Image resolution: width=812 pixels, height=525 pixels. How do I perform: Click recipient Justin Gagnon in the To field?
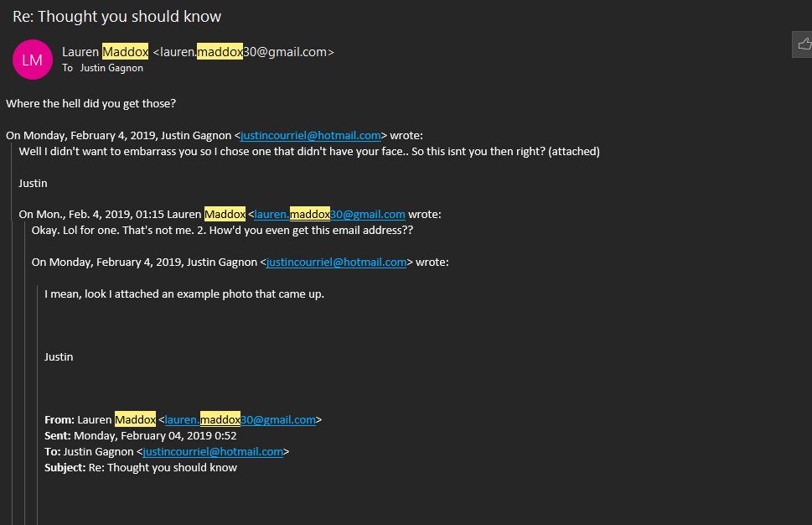click(x=111, y=68)
